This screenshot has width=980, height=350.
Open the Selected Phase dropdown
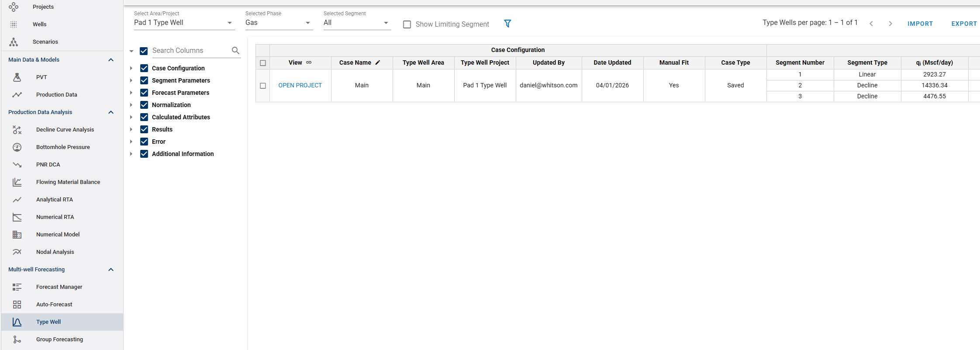coord(278,23)
